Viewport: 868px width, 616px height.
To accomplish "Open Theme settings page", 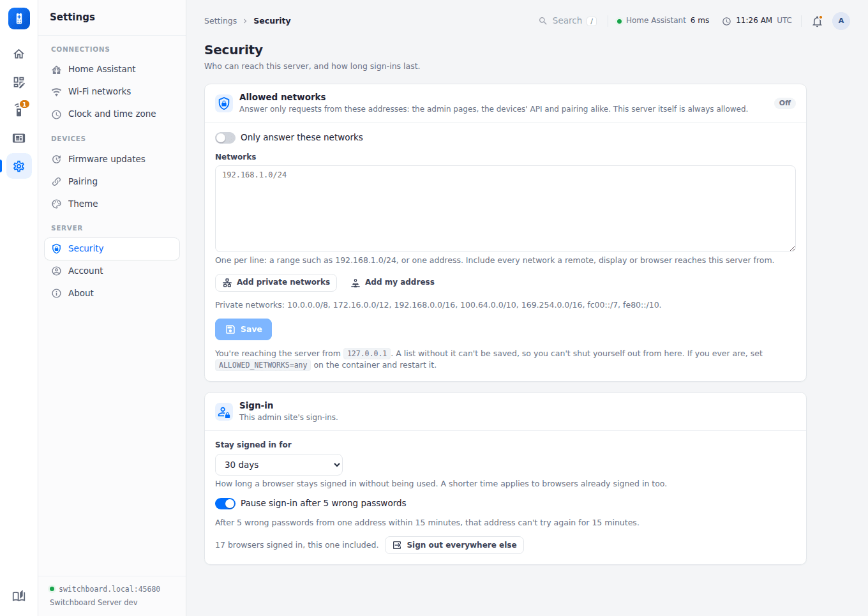I will [x=112, y=204].
